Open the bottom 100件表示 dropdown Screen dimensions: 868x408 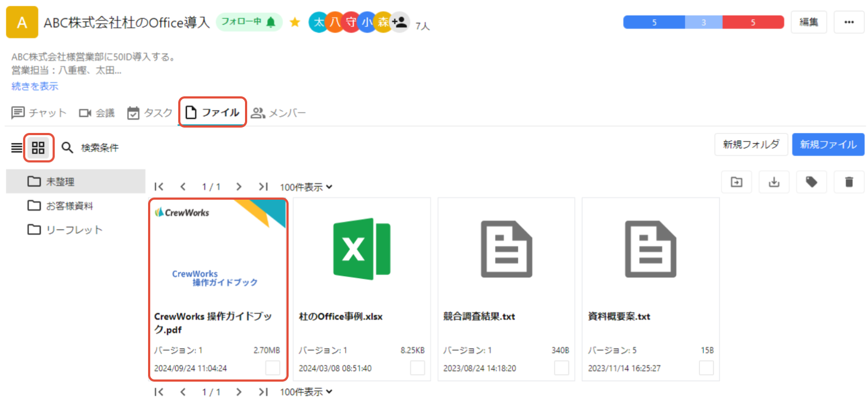[306, 392]
